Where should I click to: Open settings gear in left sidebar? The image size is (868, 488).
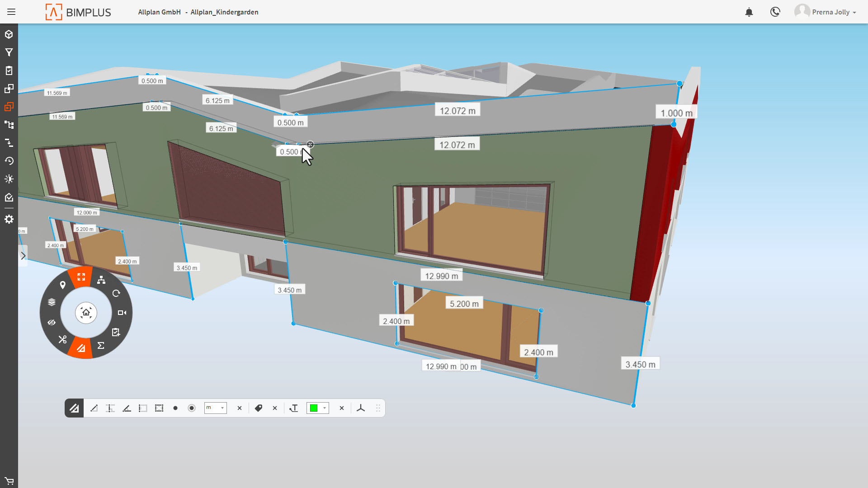(x=9, y=220)
